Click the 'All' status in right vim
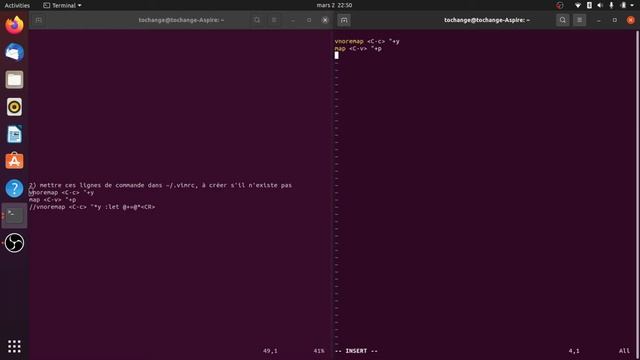Screen dimensions: 640x360 coord(624,351)
